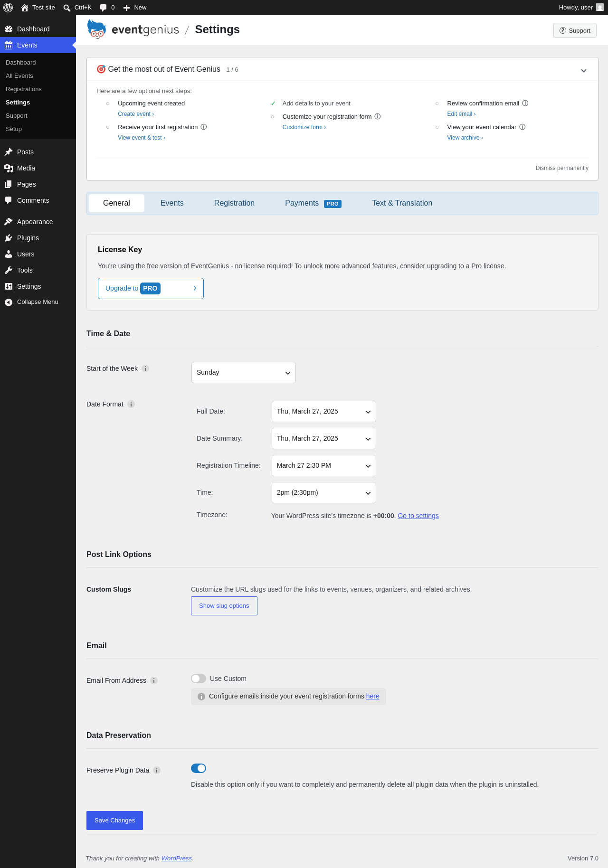Click the Test site home icon

(x=25, y=8)
